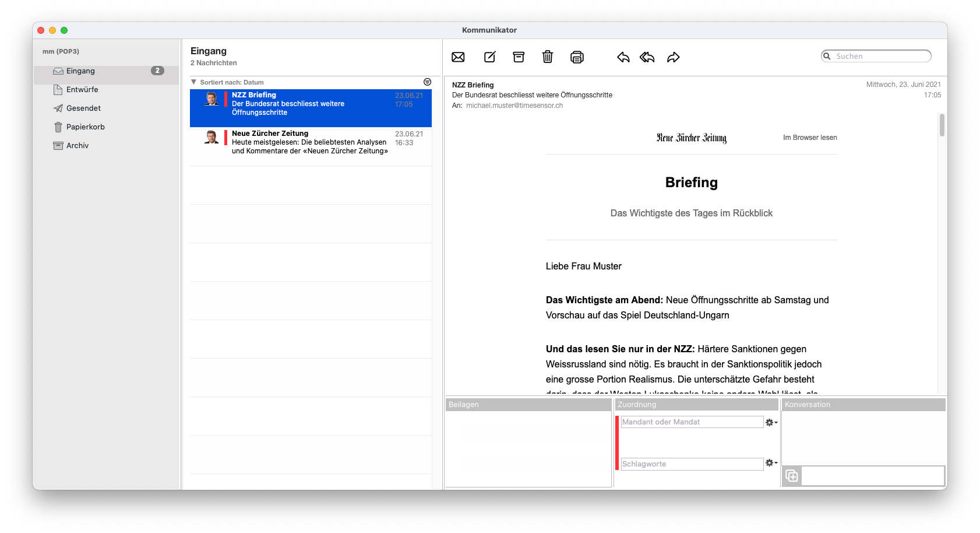Add conversation entry with plus icon
Viewport: 980px width, 533px height.
792,476
